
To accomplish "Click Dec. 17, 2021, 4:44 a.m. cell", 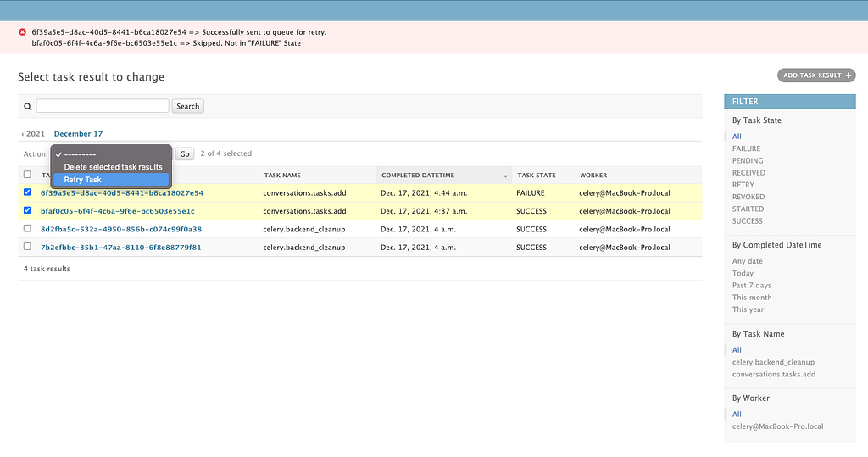I will 424,192.
